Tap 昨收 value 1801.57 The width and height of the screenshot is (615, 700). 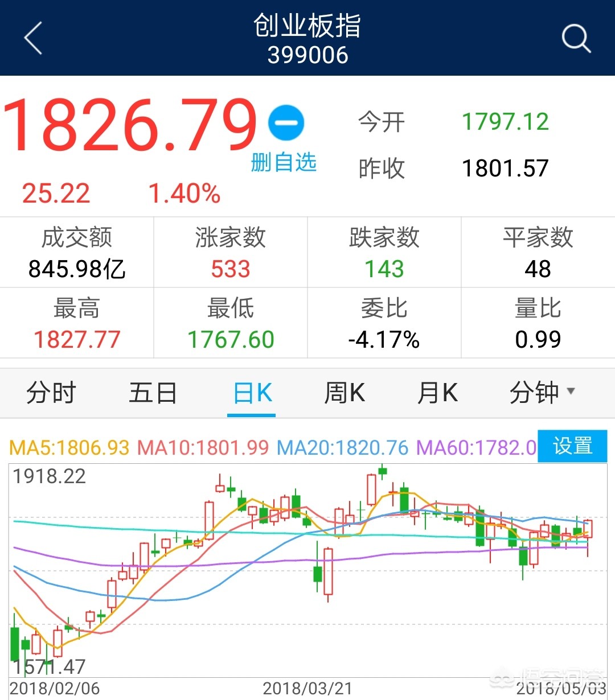click(x=505, y=168)
